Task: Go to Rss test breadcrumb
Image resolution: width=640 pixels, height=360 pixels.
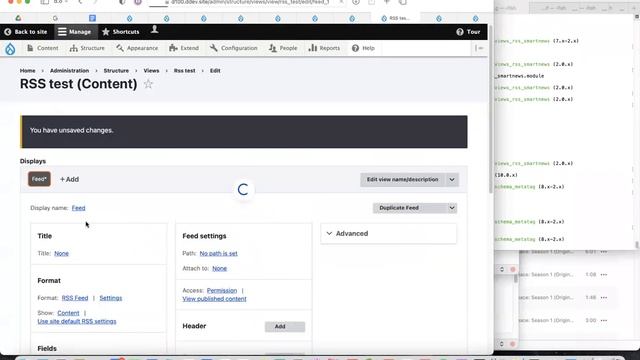Action: pos(184,71)
